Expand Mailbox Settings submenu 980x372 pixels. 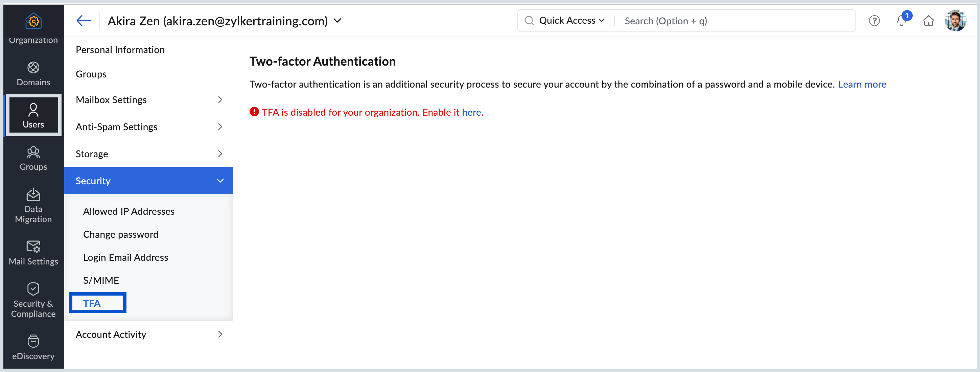coord(148,100)
